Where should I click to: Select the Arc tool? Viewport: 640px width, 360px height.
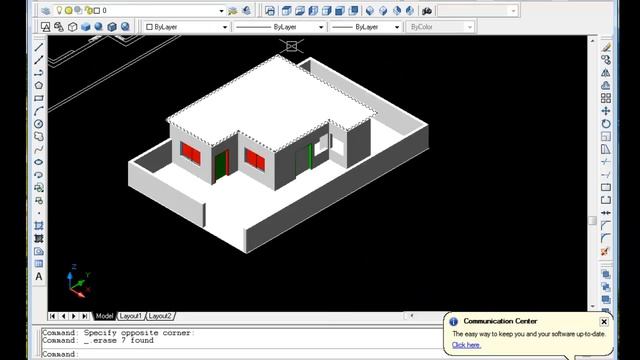pyautogui.click(x=39, y=111)
